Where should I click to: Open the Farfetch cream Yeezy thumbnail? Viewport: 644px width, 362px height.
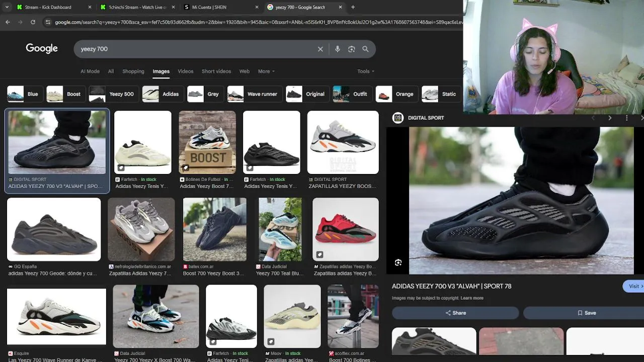coord(143,143)
